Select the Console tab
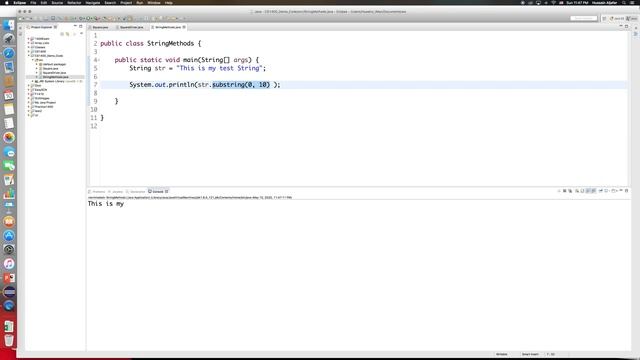640x360 pixels. (x=158, y=191)
